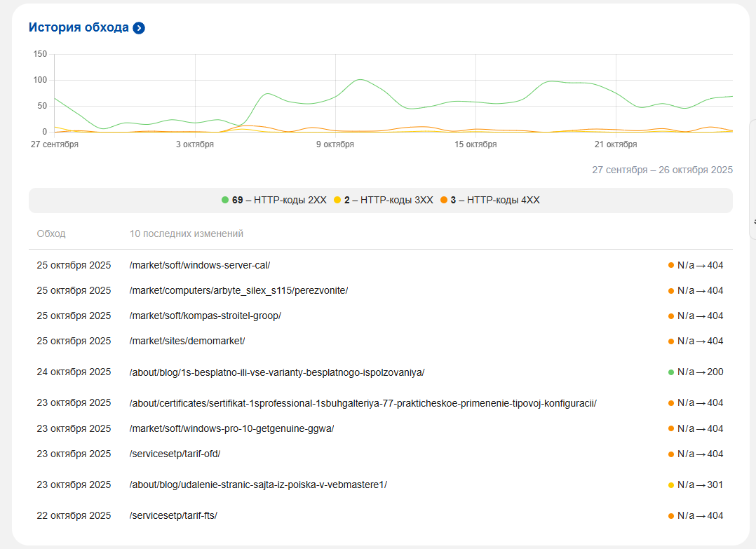Open the История обхода heading link
Image resolution: width=756 pixels, height=549 pixels.
click(x=79, y=27)
